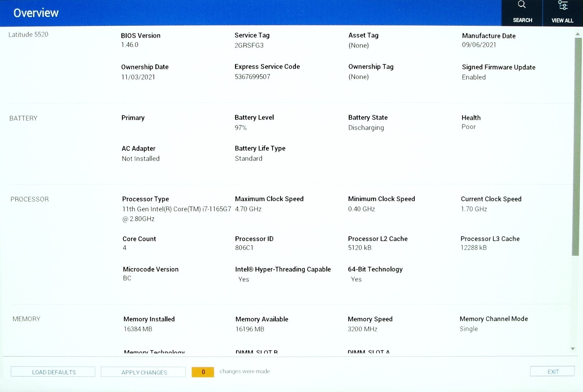Click the L2 cache 5120 kB value

point(360,248)
